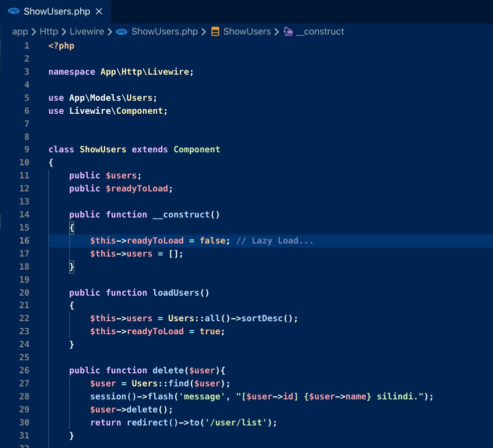
Task: Click 'Livewire\Component' import
Action: (116, 111)
